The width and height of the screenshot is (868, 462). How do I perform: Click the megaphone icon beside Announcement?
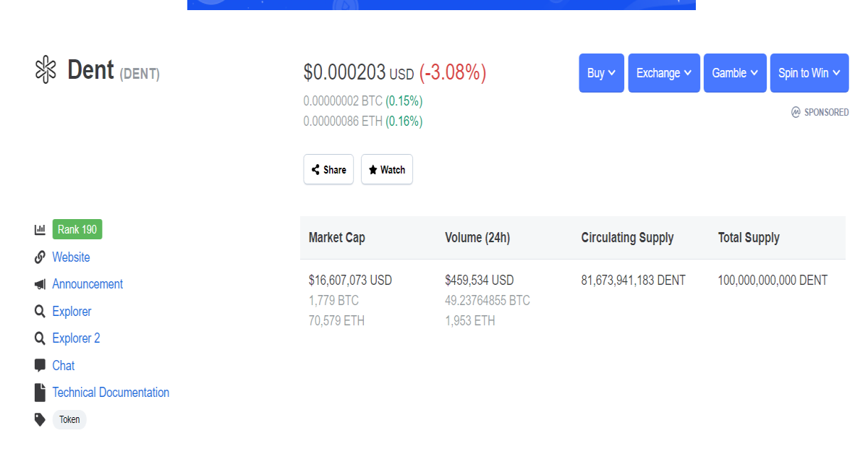40,284
